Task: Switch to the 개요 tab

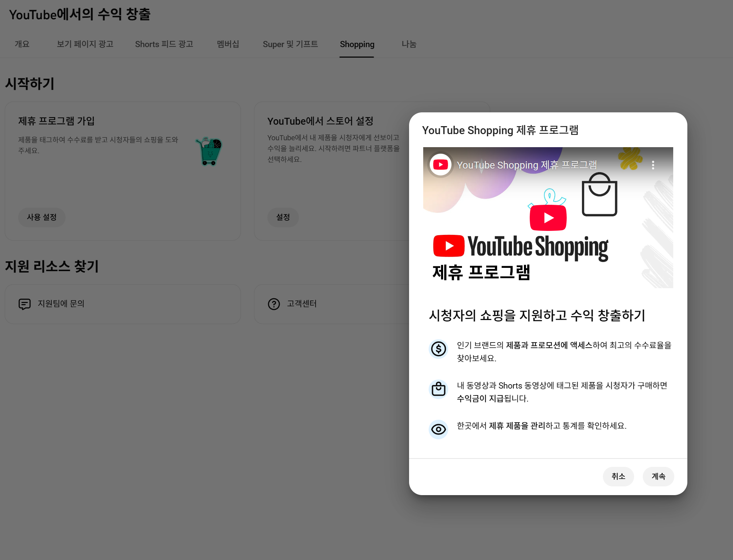Action: (x=22, y=44)
